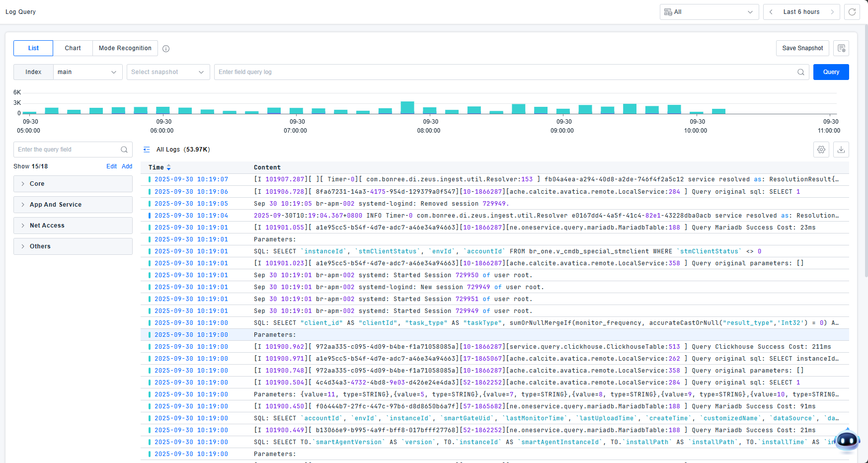Open log table settings gear icon

click(x=821, y=150)
